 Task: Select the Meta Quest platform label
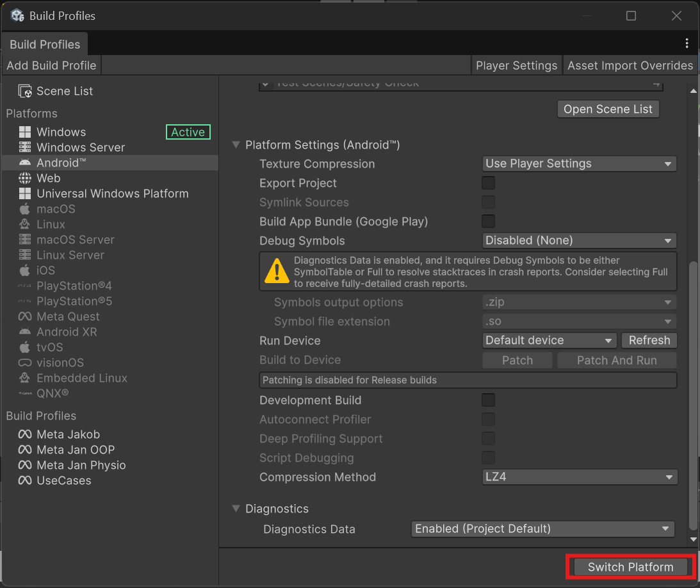pyautogui.click(x=68, y=316)
